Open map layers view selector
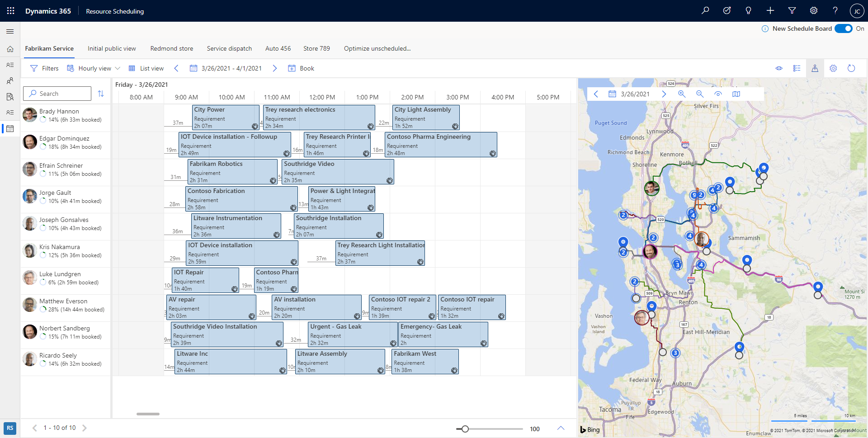Viewport: 868px width, 438px height. click(737, 94)
